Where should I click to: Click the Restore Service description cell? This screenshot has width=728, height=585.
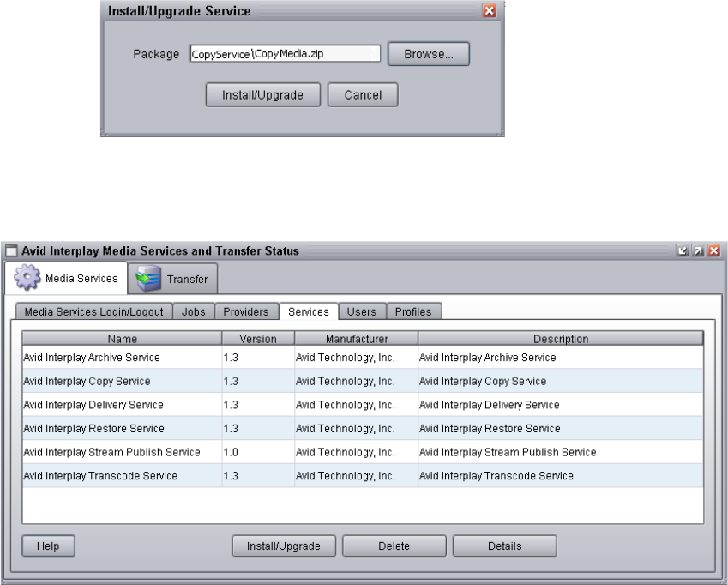coord(561,429)
